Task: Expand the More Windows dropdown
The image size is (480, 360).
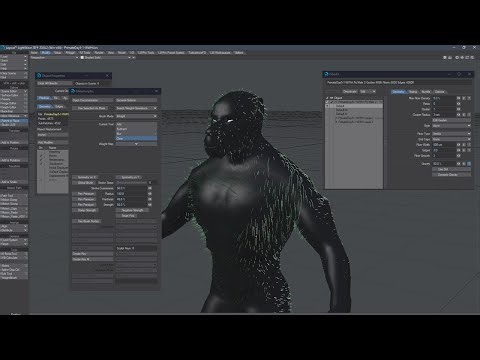Action: 14,116
